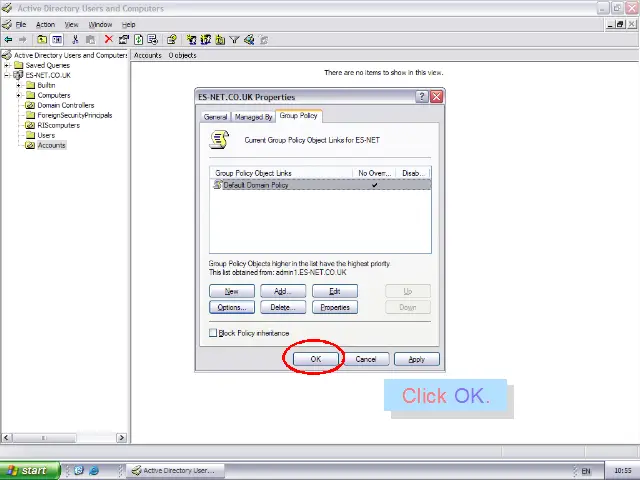The width and height of the screenshot is (640, 480).
Task: Click the Properties button in the dialog
Action: [x=335, y=307]
